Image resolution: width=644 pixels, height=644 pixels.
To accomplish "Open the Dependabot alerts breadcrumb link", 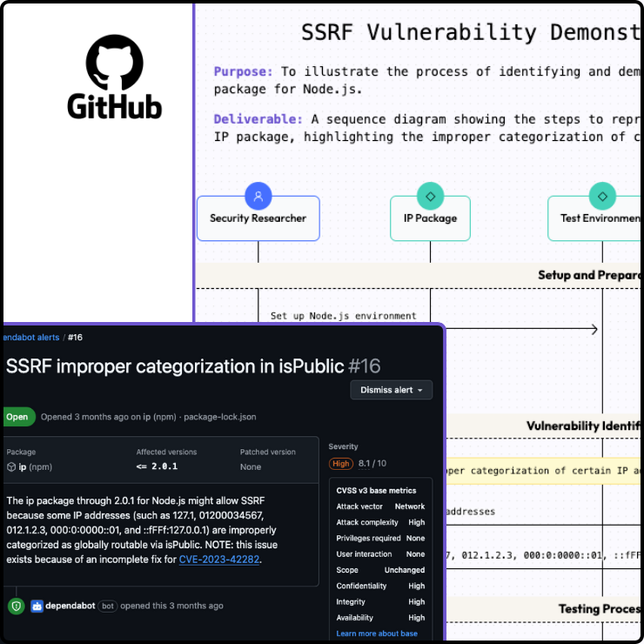I will coord(31,337).
